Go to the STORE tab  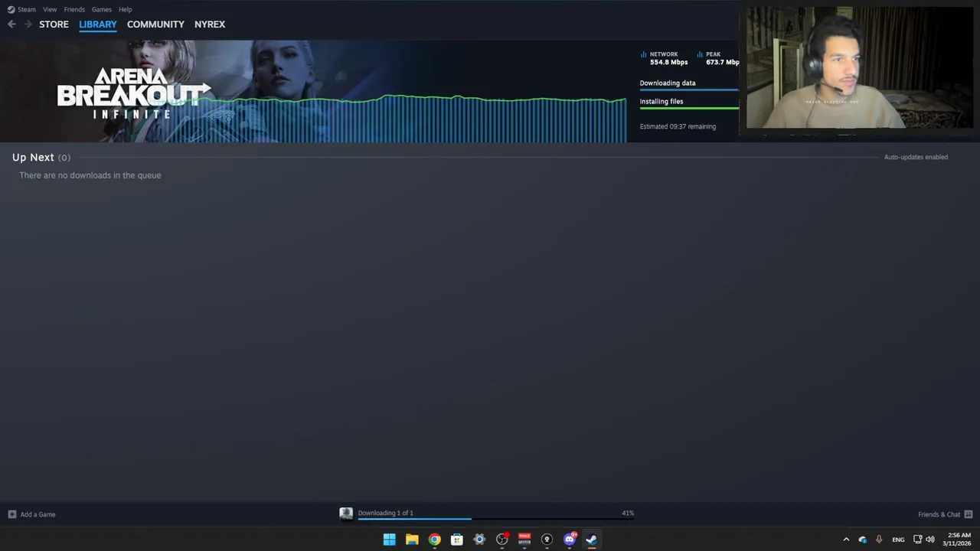coord(54,24)
